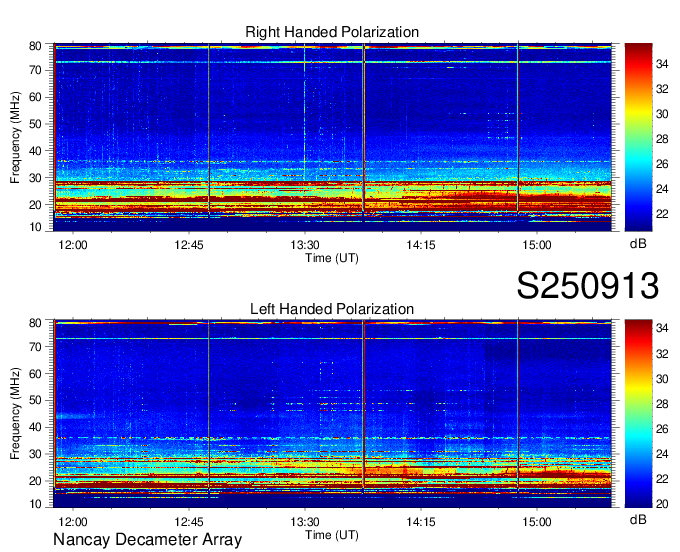This screenshot has height=552, width=680.
Task: Click the "Left Handed Polarization" plot title
Action: coord(332,310)
